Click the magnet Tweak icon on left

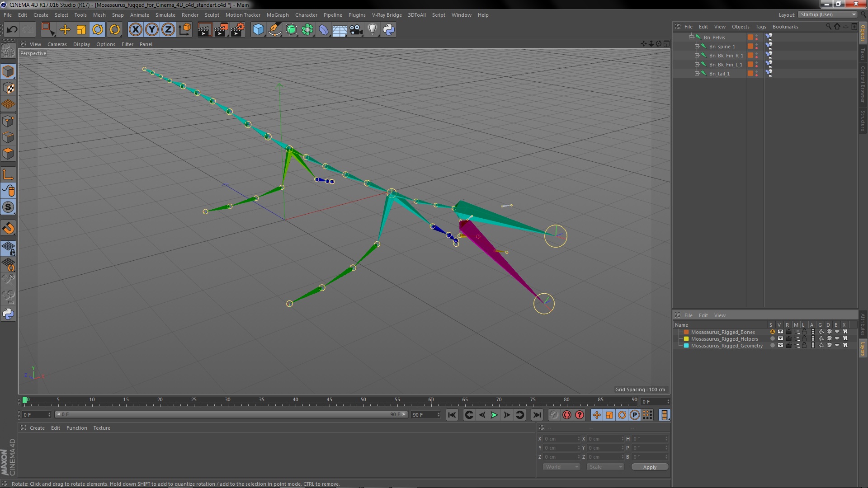tap(8, 229)
